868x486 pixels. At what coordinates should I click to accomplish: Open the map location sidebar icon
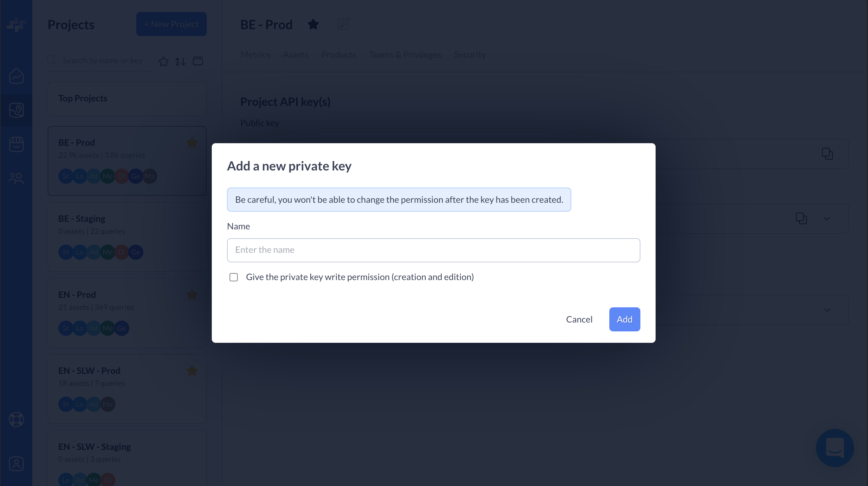16,110
